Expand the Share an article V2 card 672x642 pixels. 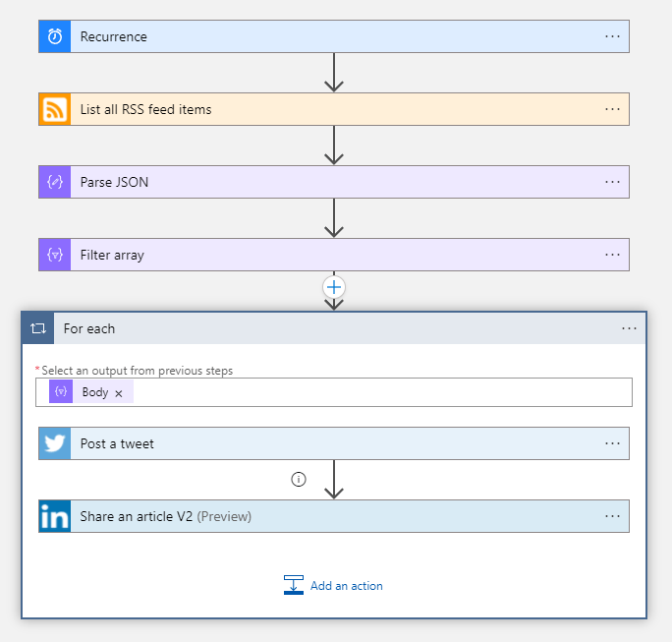point(334,516)
